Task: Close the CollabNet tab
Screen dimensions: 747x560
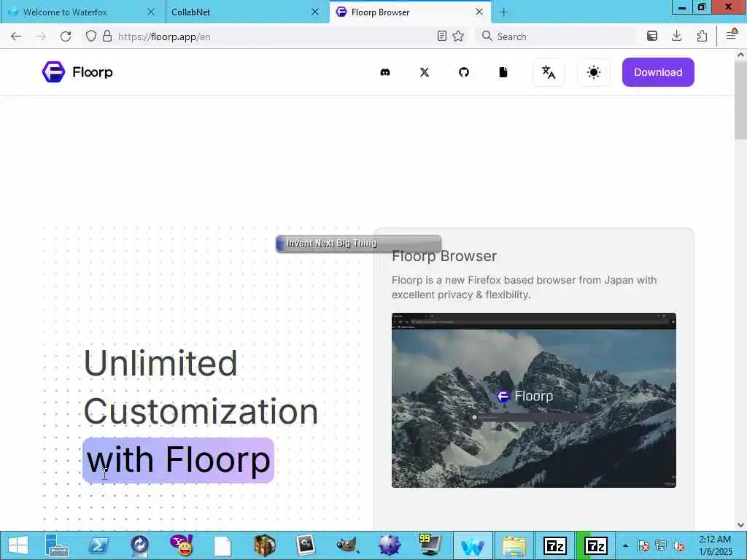Action: pos(315,12)
